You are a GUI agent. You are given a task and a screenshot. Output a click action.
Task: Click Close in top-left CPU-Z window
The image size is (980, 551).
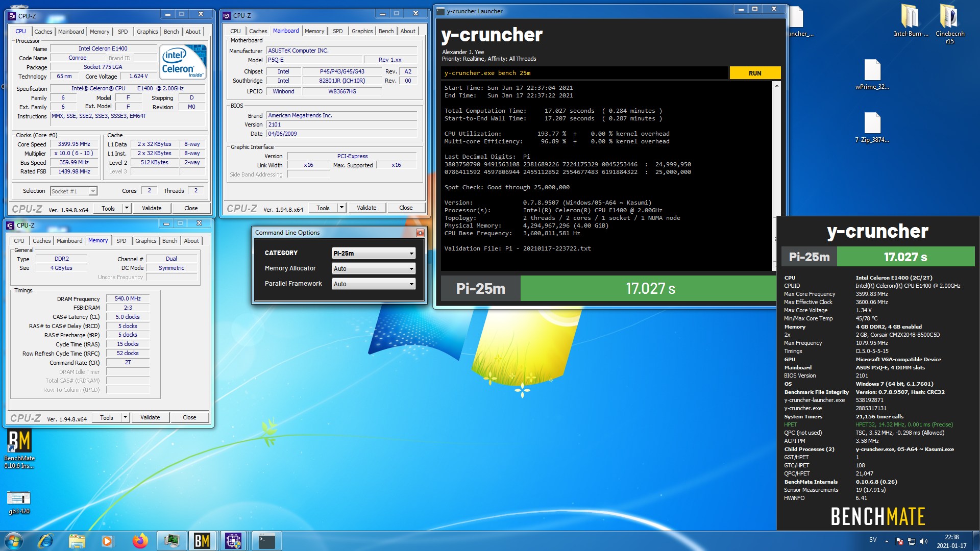coord(191,208)
